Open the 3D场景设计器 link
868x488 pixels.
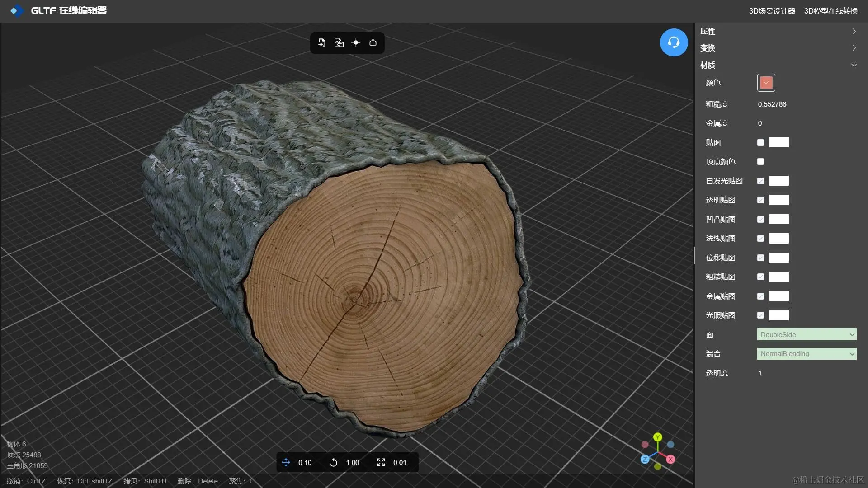pos(772,11)
